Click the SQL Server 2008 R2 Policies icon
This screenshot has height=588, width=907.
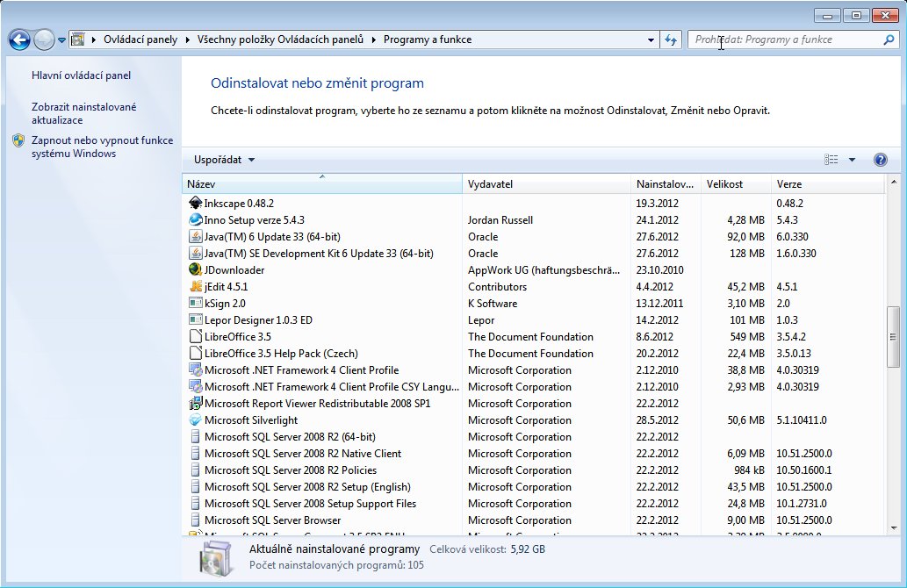(196, 470)
